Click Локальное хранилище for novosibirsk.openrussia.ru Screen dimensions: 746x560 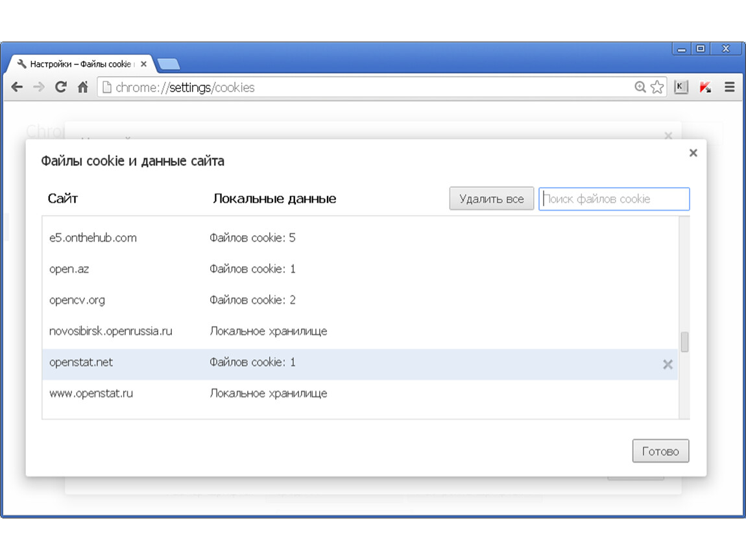tap(269, 331)
